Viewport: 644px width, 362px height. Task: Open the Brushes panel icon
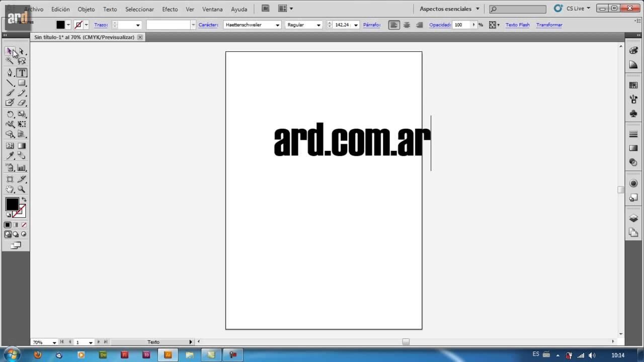(633, 100)
